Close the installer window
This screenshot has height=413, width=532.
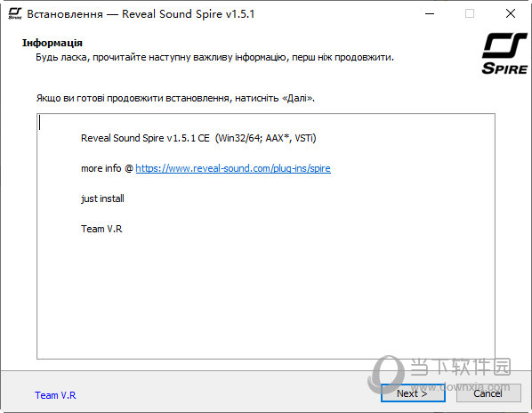[x=511, y=14]
